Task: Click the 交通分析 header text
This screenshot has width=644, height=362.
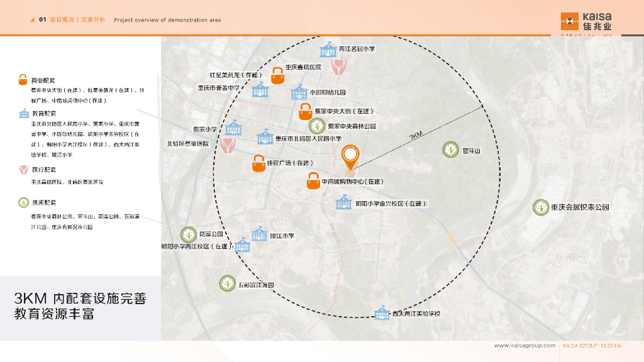Action: pyautogui.click(x=93, y=19)
